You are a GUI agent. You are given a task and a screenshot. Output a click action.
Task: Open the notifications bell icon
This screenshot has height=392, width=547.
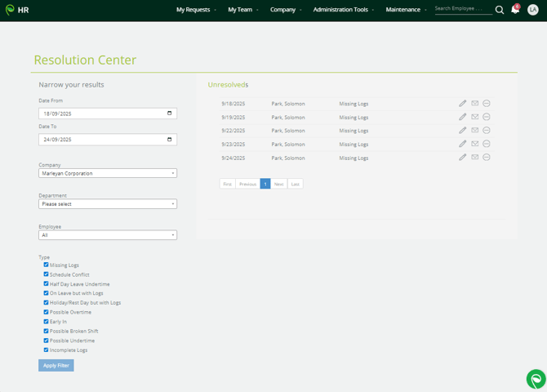click(515, 10)
